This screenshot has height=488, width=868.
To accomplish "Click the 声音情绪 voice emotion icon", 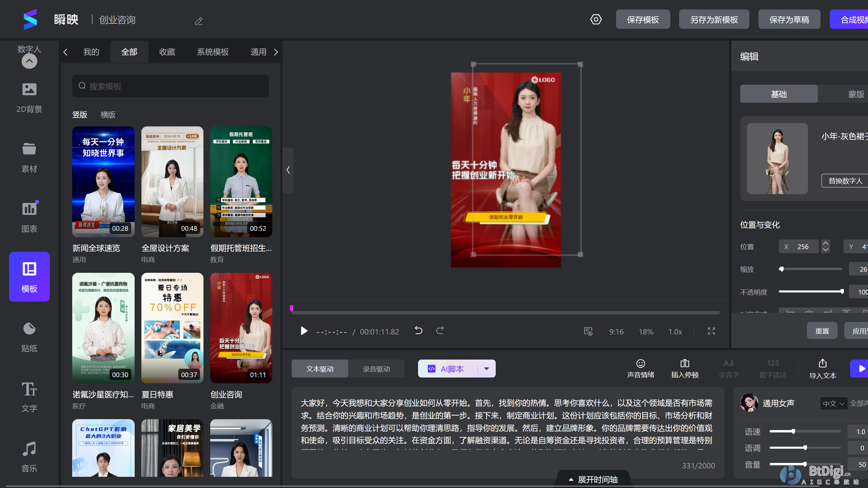I will pos(640,368).
